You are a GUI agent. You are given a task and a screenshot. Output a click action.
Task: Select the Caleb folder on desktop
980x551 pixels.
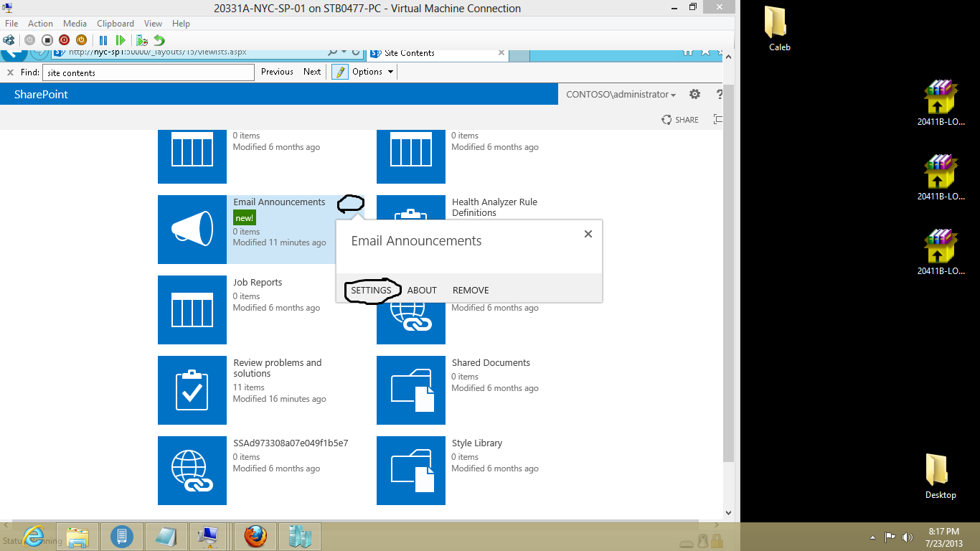[x=779, y=29]
